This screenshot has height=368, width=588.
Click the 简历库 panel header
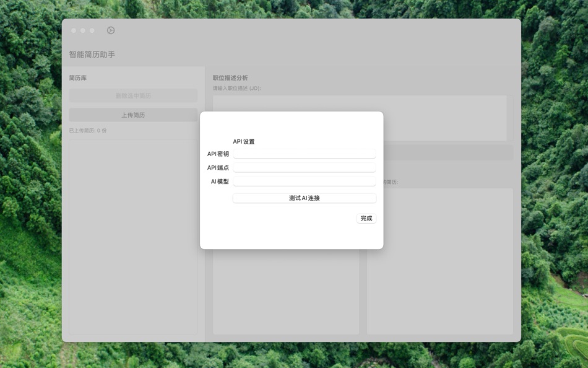click(x=77, y=77)
